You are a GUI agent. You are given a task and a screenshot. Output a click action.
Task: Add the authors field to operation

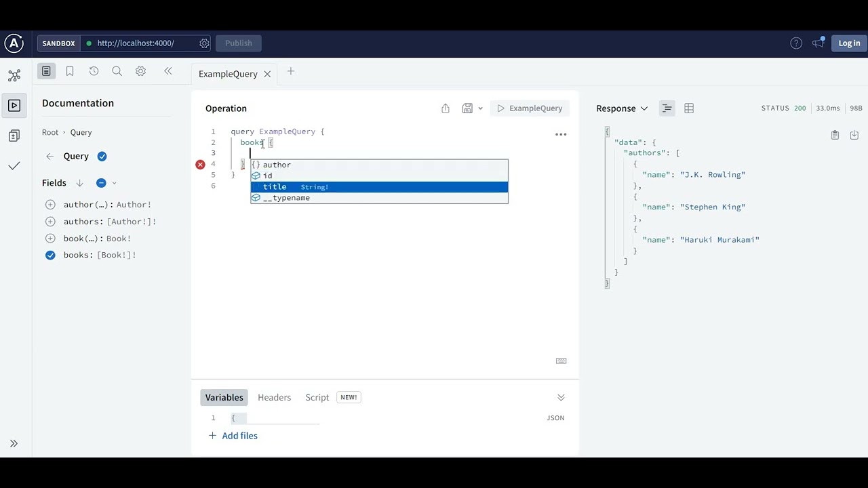(x=50, y=222)
